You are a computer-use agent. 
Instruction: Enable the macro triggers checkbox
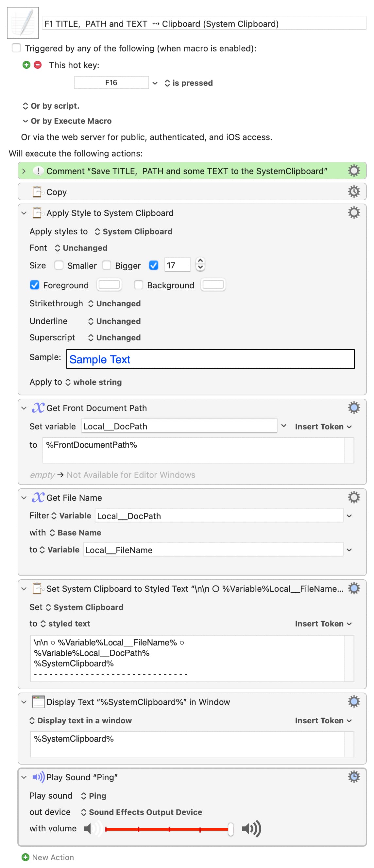pyautogui.click(x=16, y=48)
